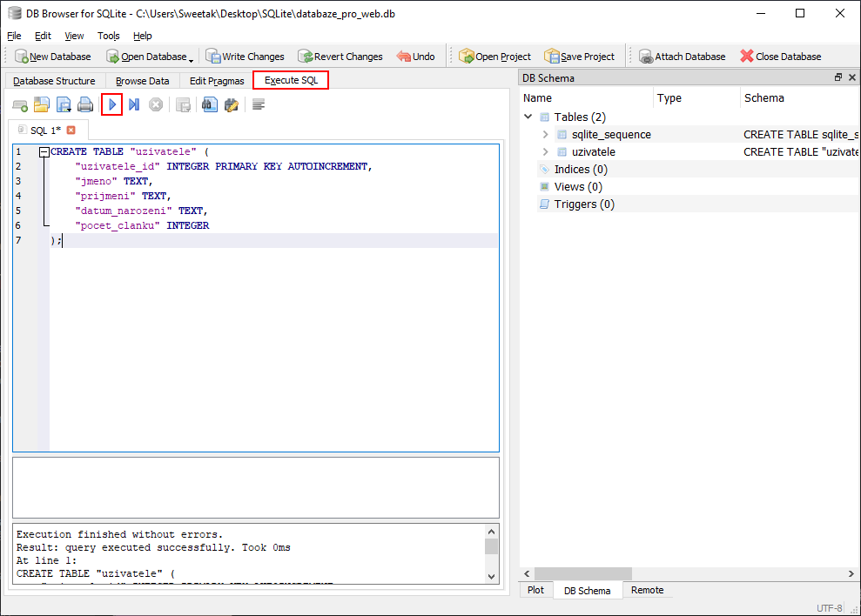
Task: Expand the uzivatele table node
Action: click(545, 152)
